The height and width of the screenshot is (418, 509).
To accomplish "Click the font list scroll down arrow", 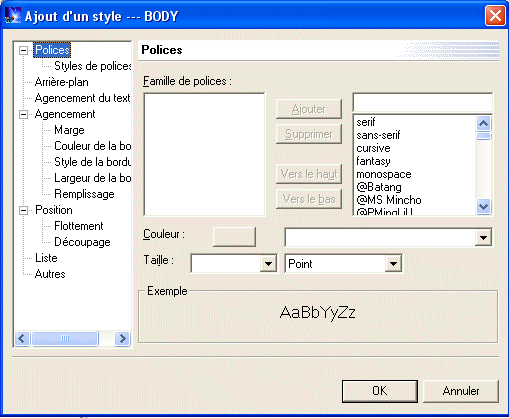I will click(483, 207).
